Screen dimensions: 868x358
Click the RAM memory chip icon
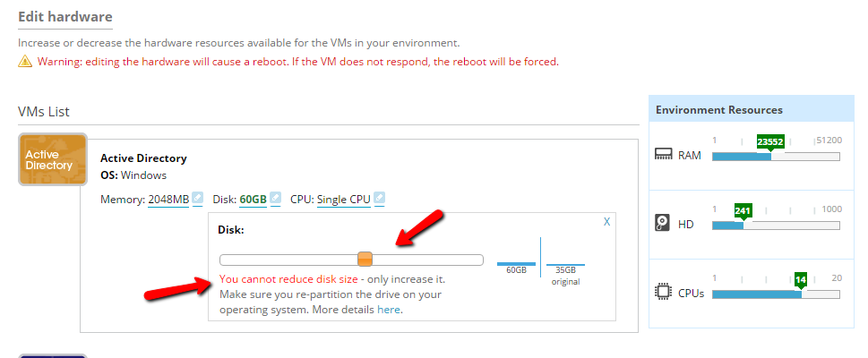[x=663, y=155]
